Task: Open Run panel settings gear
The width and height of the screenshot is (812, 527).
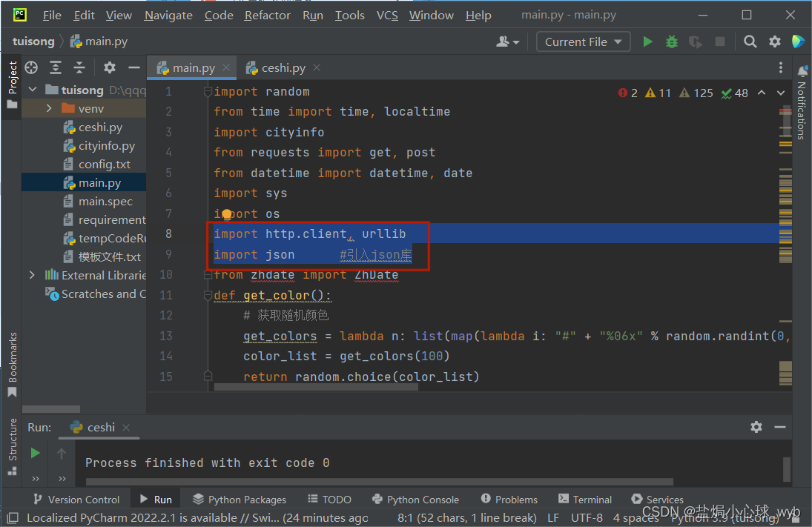Action: 756,427
